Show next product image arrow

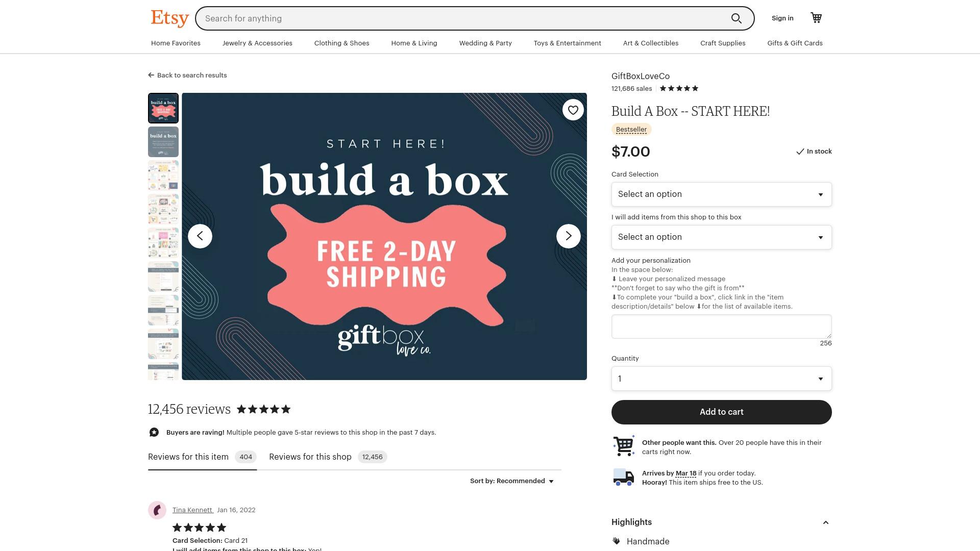(568, 236)
